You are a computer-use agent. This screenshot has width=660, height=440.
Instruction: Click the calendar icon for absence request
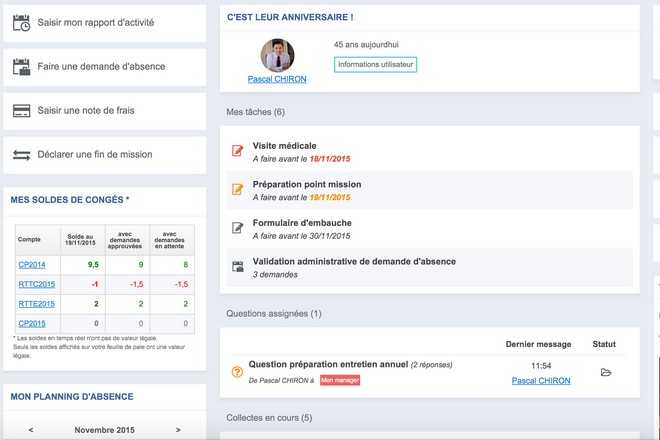tap(21, 67)
